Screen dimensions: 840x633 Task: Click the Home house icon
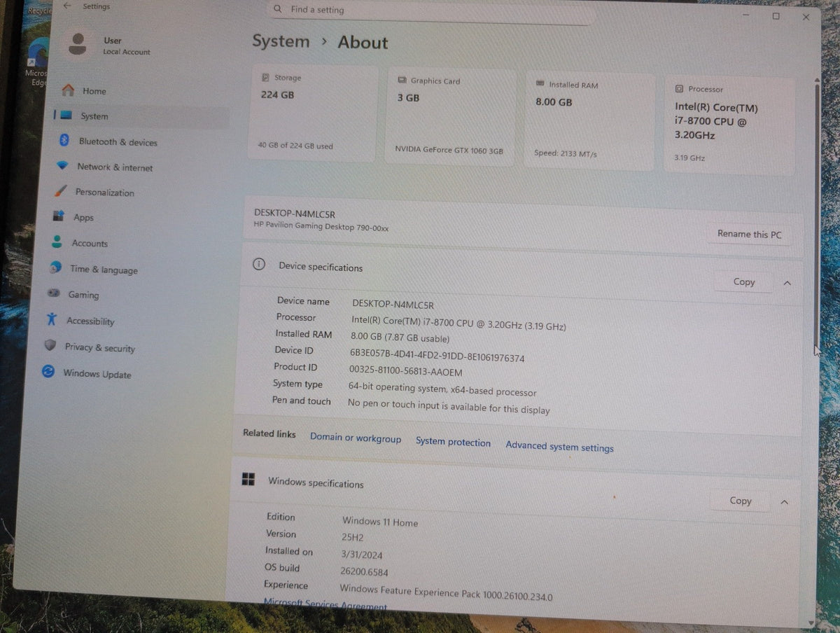[68, 90]
